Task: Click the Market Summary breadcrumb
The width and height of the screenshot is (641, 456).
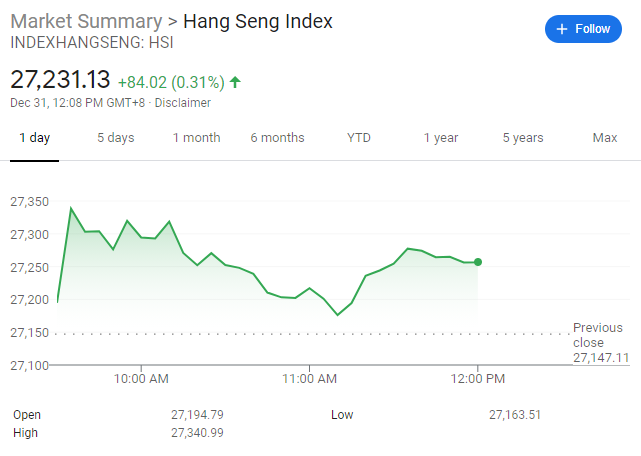Action: point(85,21)
